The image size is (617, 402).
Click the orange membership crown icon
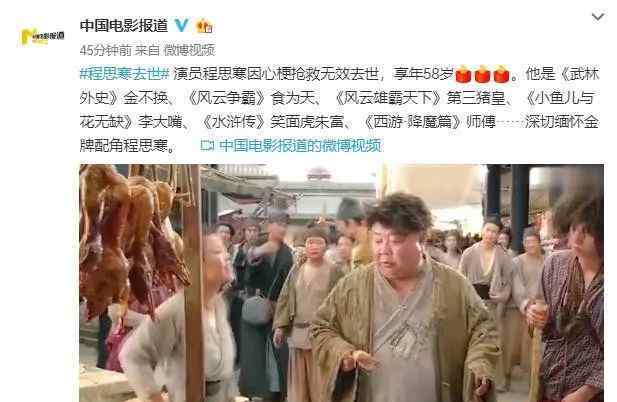click(205, 26)
